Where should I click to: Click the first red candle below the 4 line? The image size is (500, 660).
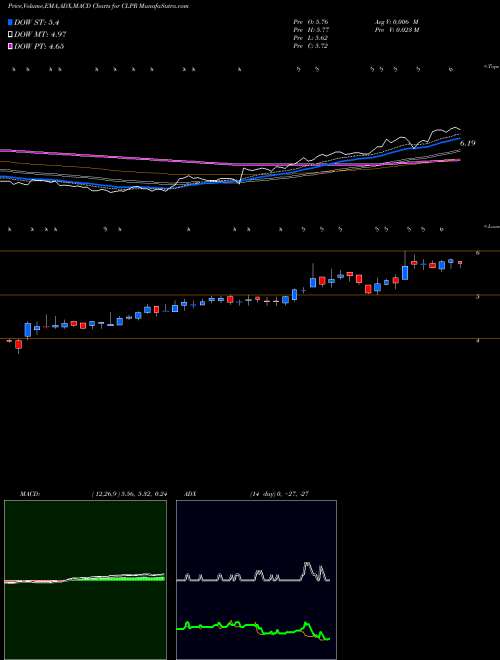pos(18,346)
